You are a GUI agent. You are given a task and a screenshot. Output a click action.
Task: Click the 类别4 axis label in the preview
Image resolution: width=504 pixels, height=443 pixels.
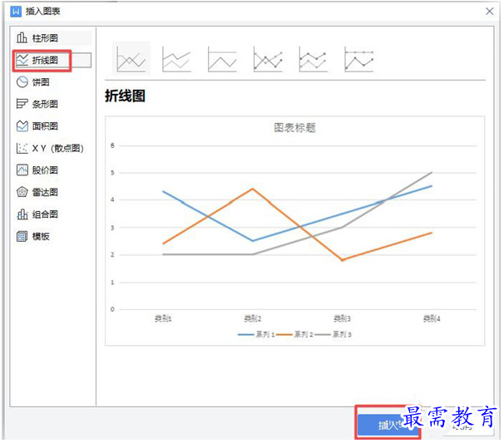[432, 318]
